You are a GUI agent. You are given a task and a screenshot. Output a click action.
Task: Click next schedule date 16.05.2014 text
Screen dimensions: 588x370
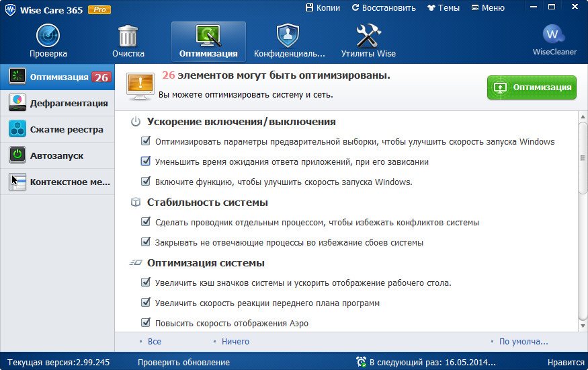[x=432, y=363]
